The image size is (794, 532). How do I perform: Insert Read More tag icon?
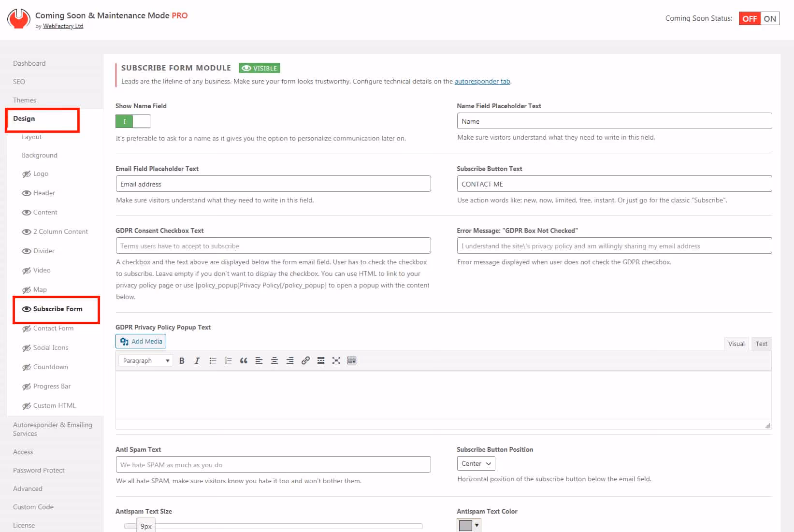click(x=321, y=360)
